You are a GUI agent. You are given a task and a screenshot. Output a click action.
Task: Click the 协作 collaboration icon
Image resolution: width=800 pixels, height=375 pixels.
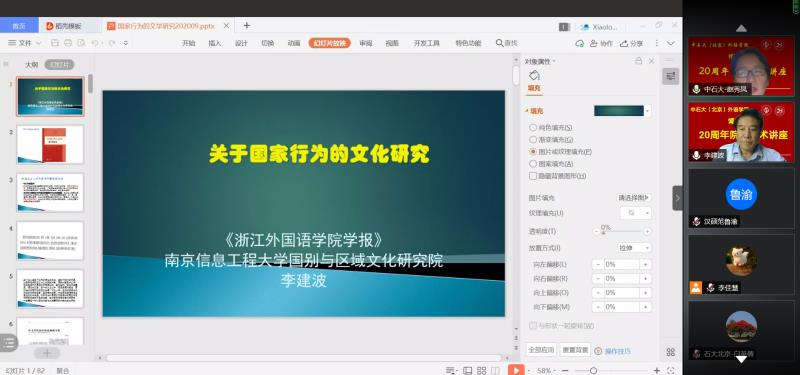click(601, 43)
